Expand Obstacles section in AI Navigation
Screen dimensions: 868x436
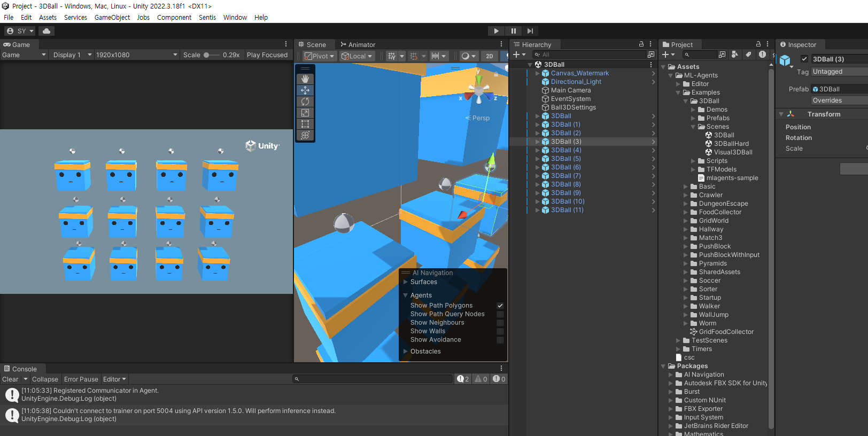point(406,352)
